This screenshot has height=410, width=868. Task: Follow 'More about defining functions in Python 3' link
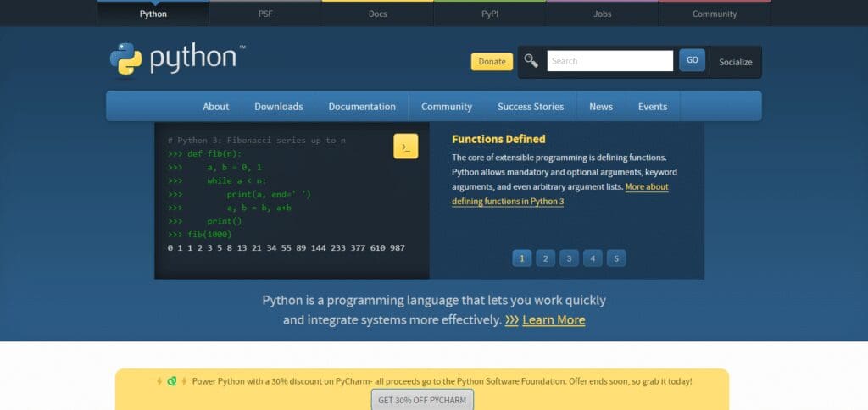560,194
